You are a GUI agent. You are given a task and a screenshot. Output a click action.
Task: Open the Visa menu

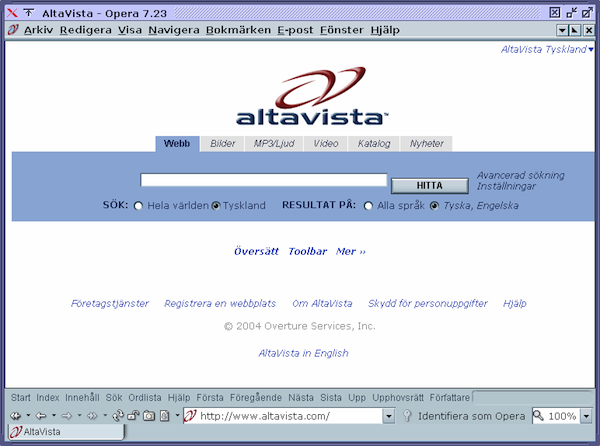130,30
